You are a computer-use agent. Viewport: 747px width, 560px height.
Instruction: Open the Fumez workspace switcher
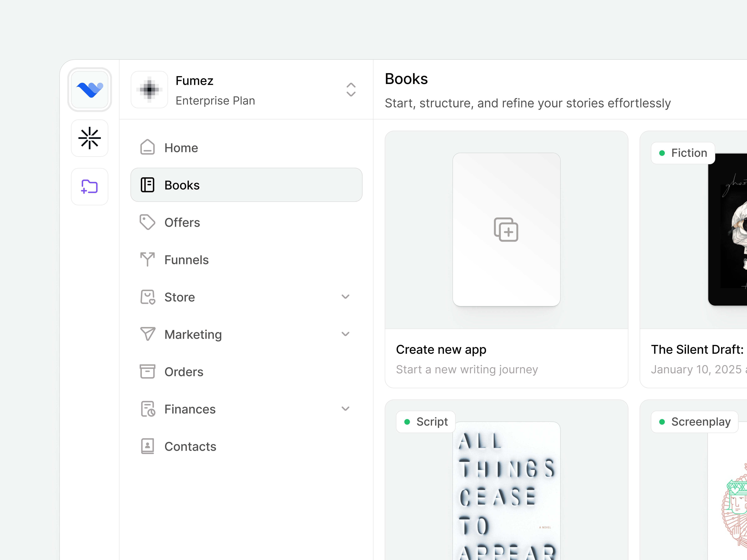[x=351, y=90]
